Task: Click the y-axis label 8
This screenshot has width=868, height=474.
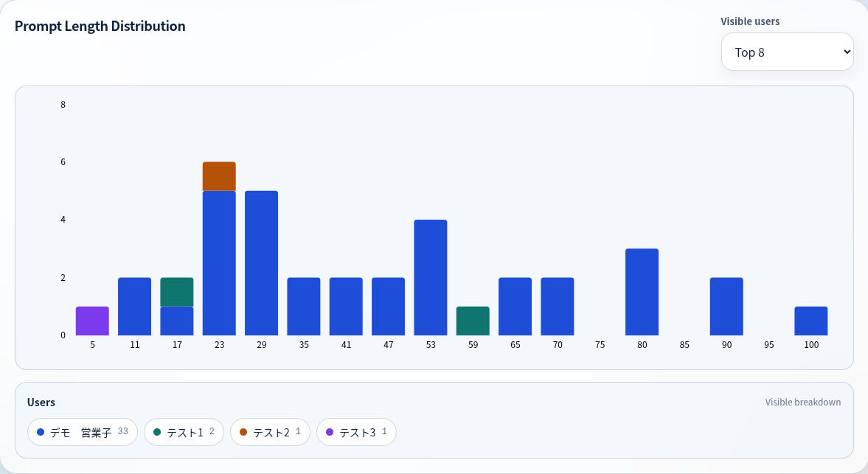Action: (63, 105)
